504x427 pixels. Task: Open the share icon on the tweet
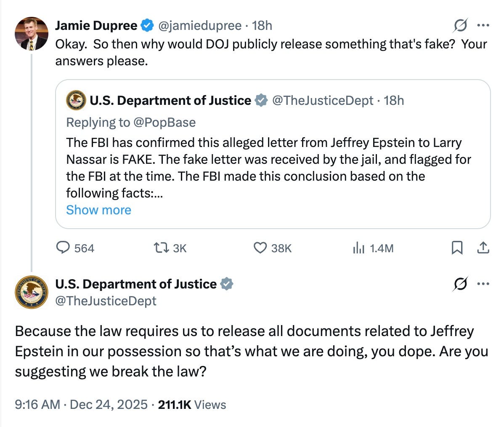click(483, 248)
